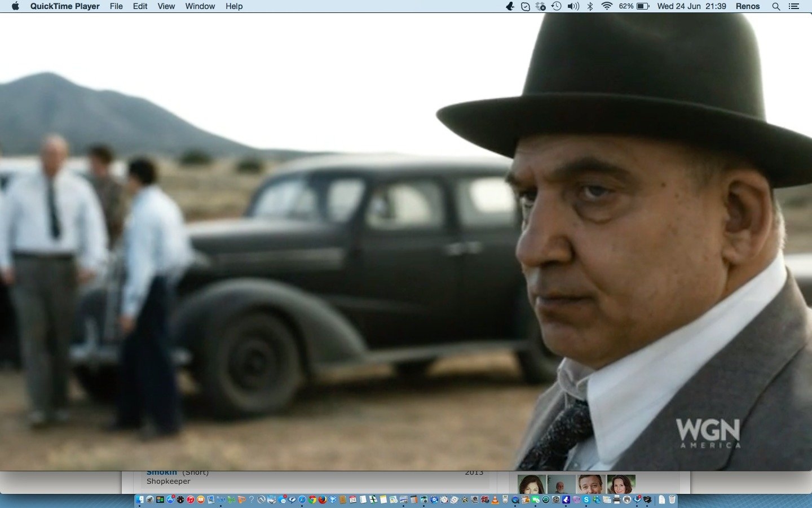Viewport: 812px width, 508px height.
Task: Click the Skype menu bar status icon
Action: click(x=526, y=6)
